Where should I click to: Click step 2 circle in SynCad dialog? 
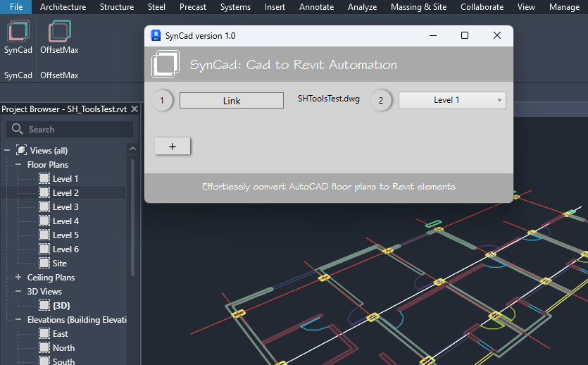(381, 101)
